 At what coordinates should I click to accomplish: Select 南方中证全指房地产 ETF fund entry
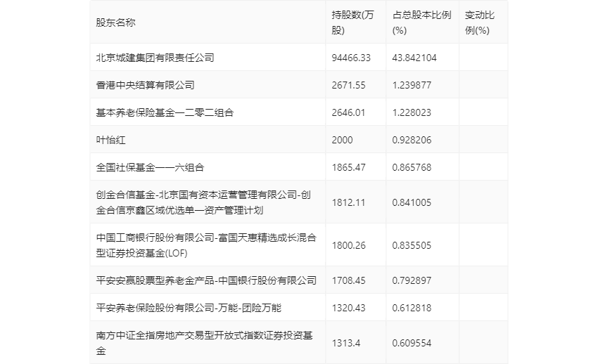(x=205, y=343)
